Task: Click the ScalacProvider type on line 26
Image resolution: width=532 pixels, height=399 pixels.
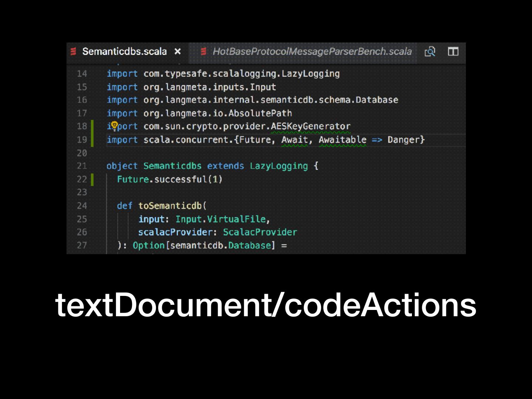Action: coord(260,232)
